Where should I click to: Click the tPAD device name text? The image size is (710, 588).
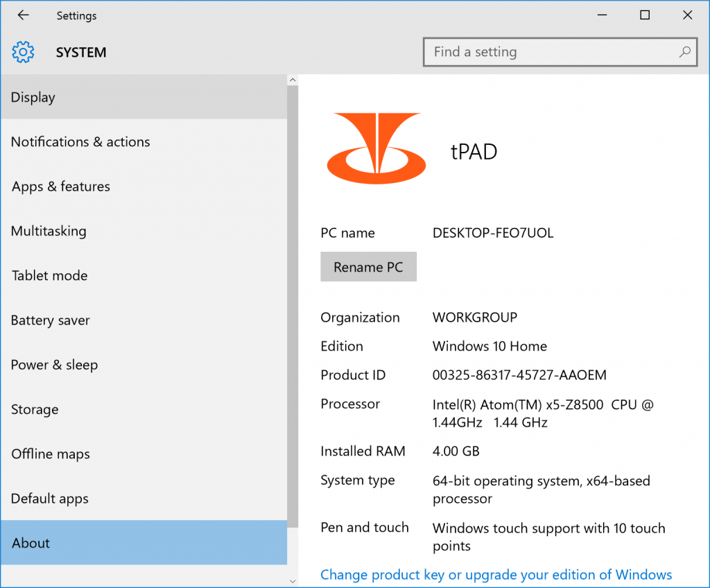(474, 151)
